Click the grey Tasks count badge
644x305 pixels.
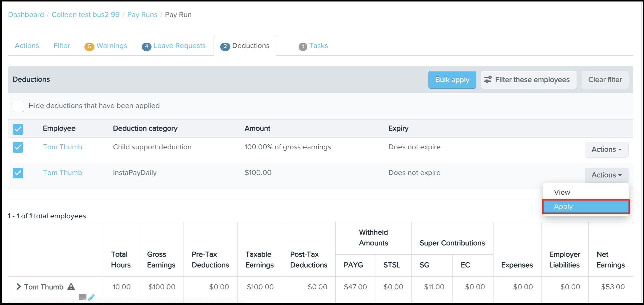click(303, 46)
